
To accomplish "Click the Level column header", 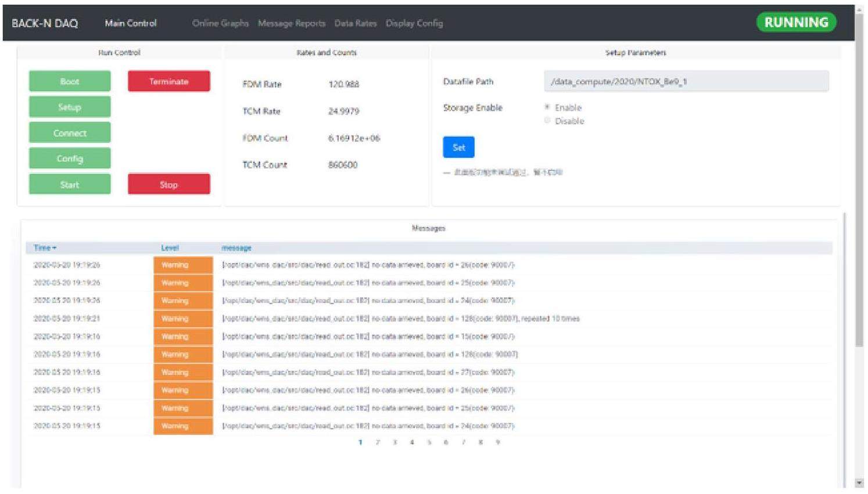I will coord(170,248).
